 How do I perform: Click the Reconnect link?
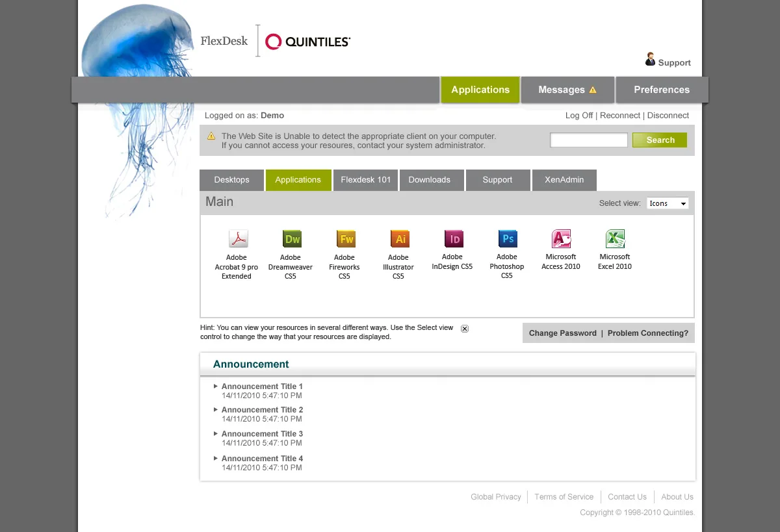tap(620, 115)
